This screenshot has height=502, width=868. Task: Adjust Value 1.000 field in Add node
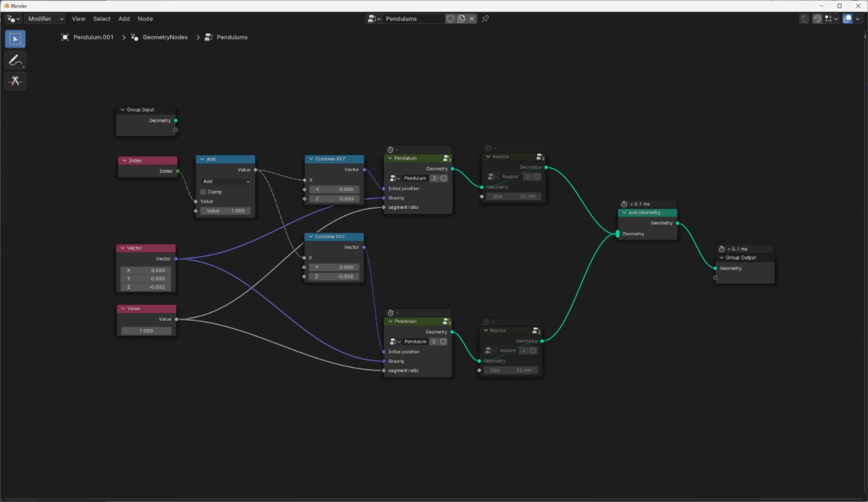226,211
